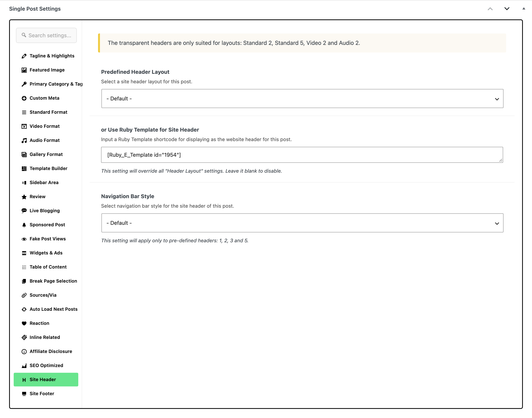Click the Audio Format music note icon

tap(24, 141)
